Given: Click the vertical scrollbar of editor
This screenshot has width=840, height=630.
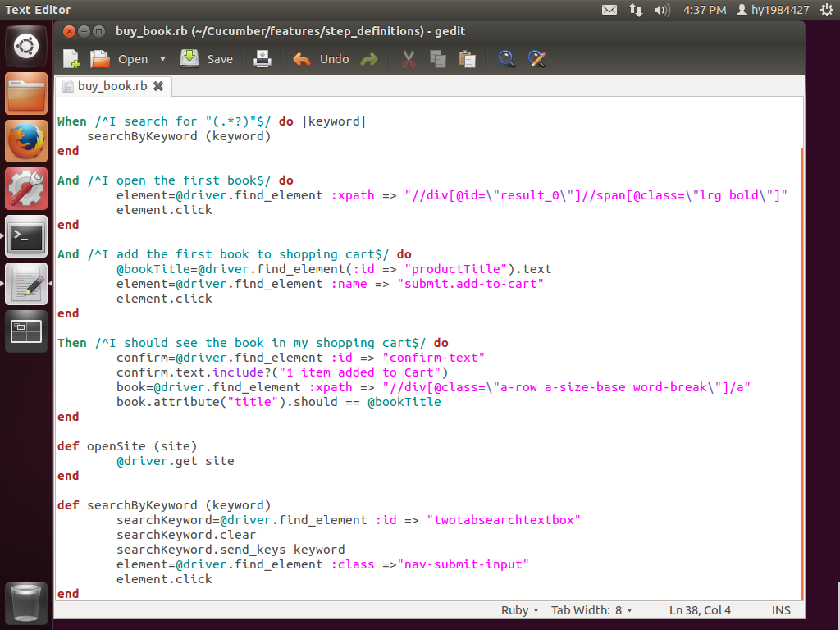Looking at the screenshot, I should click(802, 375).
